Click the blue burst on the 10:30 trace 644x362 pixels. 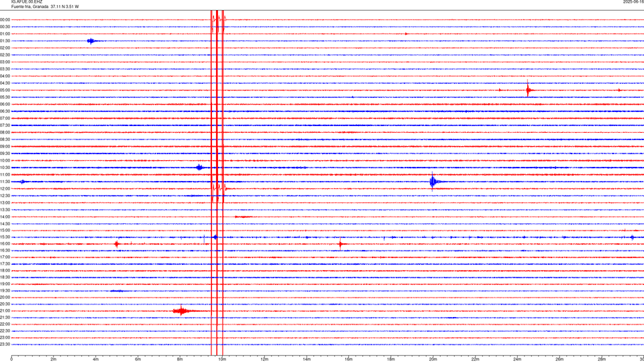pos(200,167)
